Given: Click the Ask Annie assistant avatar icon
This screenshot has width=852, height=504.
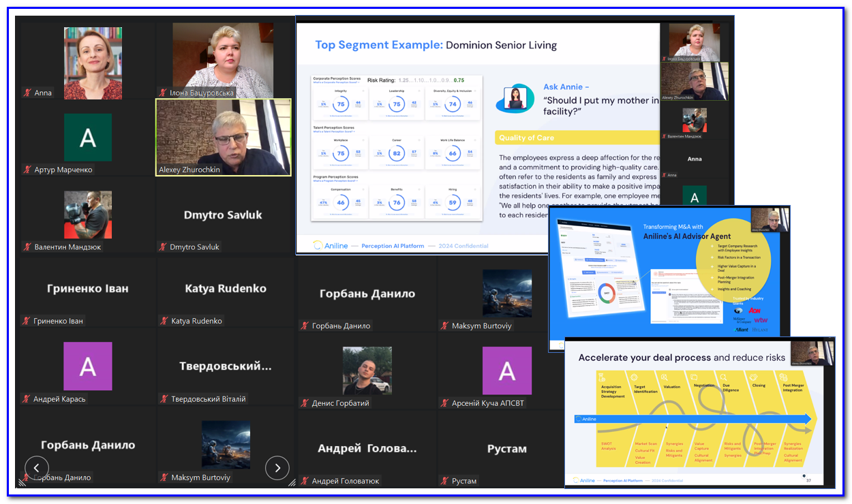Looking at the screenshot, I should tap(515, 99).
